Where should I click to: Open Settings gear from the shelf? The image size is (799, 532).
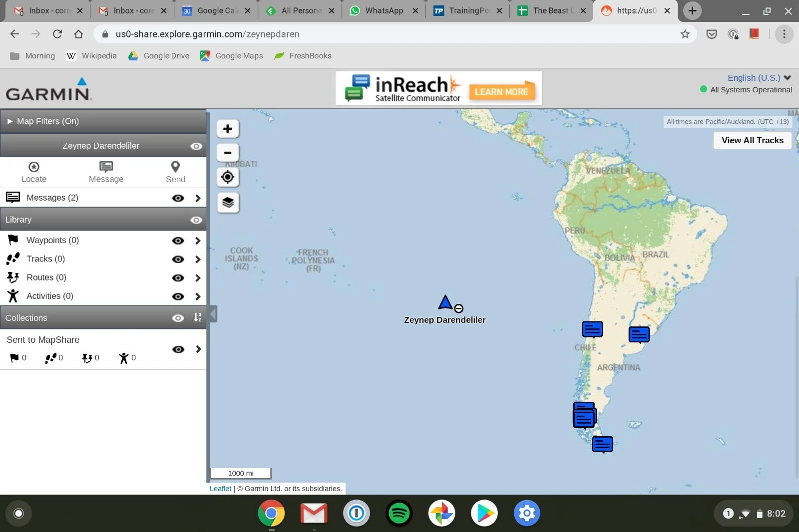point(527,513)
